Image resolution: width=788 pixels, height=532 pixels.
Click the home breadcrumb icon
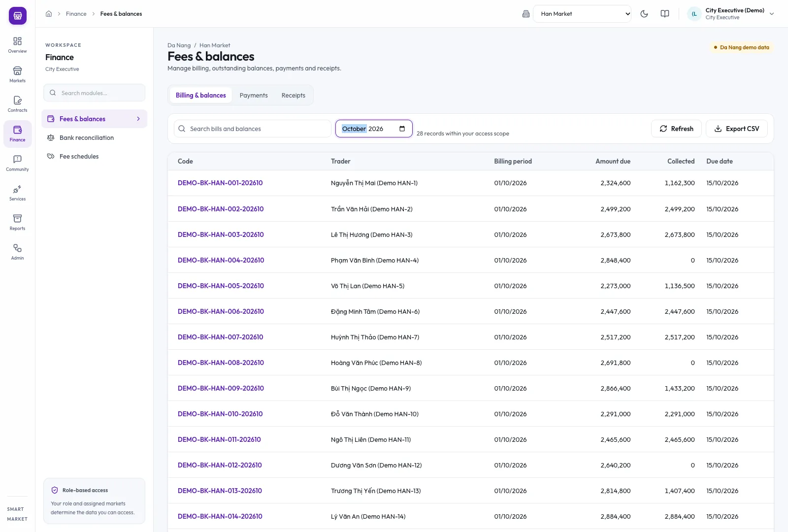pos(49,14)
